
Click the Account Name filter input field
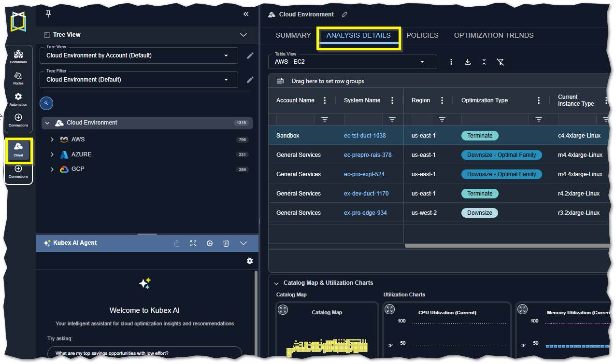click(x=295, y=119)
